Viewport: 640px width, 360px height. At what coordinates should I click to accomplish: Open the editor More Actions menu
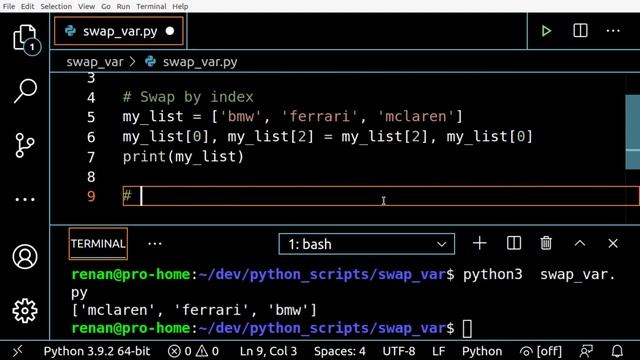613,31
